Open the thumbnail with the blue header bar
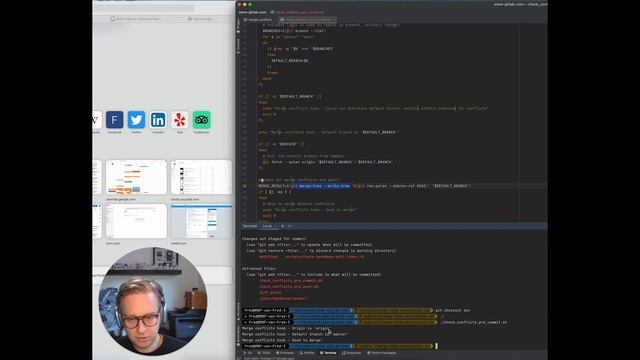This screenshot has width=640, height=360. 201,221
